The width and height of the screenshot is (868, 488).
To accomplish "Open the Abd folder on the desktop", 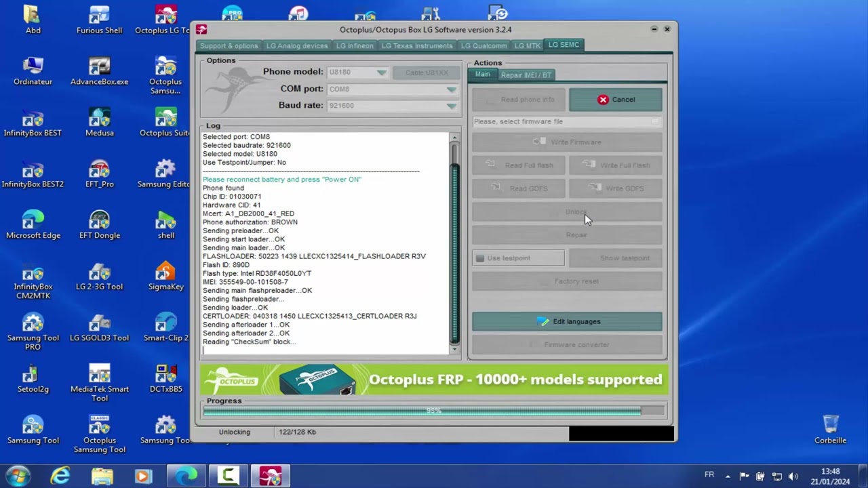I will pos(33,20).
